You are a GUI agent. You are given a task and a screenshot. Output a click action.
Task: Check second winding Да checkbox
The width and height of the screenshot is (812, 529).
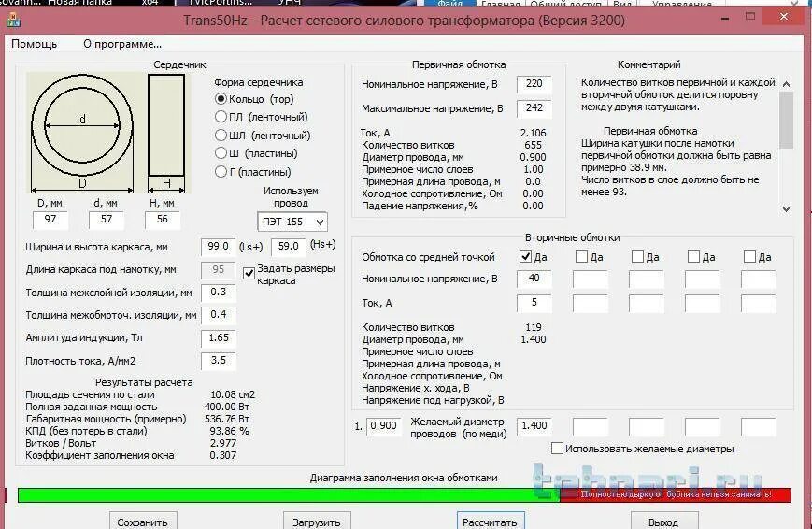pos(581,256)
